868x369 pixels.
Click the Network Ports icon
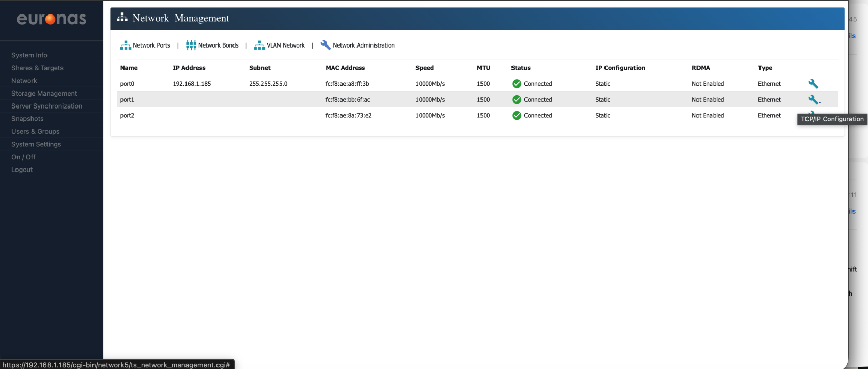126,45
